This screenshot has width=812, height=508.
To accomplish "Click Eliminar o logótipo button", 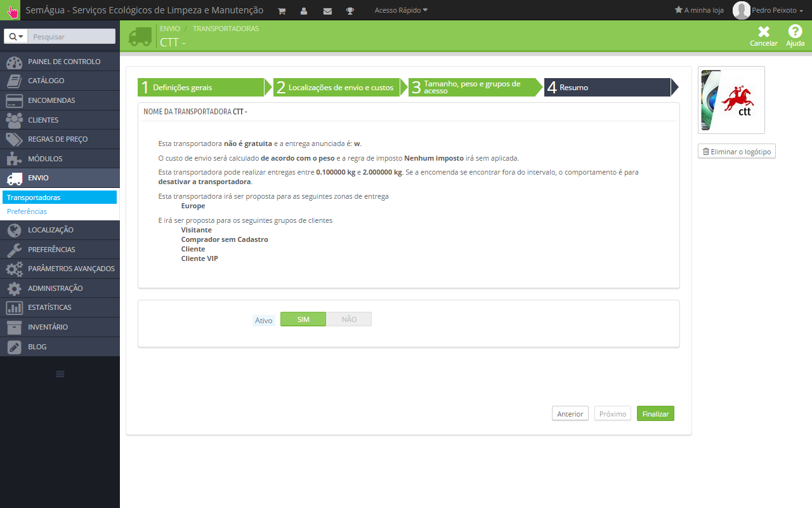I will [737, 152].
